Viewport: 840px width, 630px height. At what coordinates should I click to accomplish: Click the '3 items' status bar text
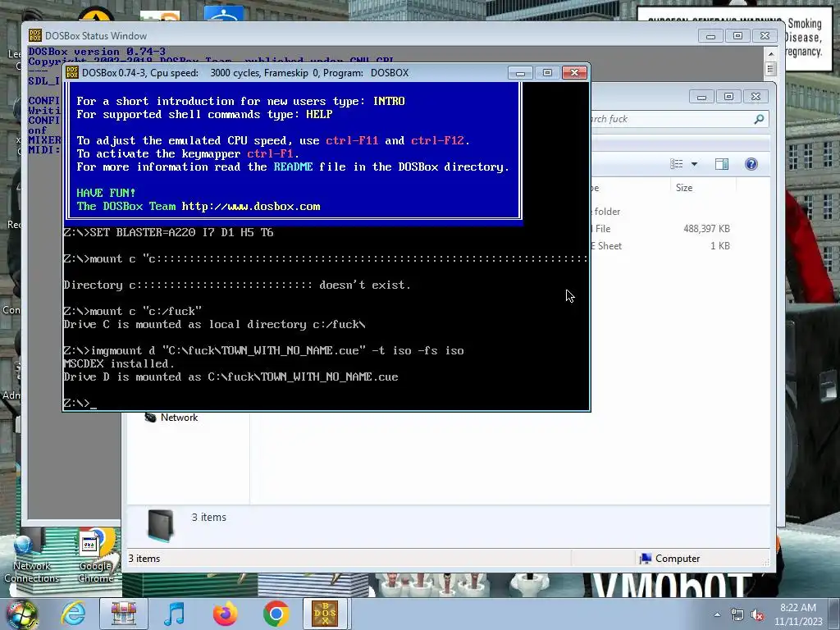click(x=144, y=558)
